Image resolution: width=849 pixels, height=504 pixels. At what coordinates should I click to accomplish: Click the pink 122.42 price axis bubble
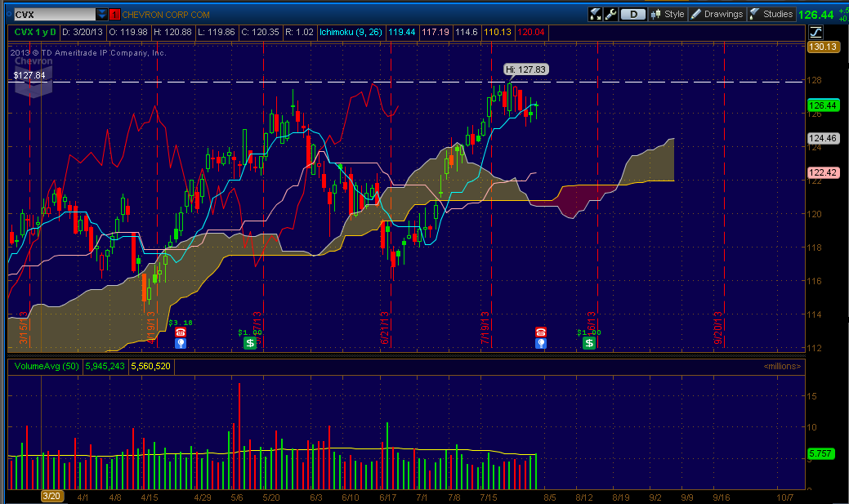pos(823,172)
